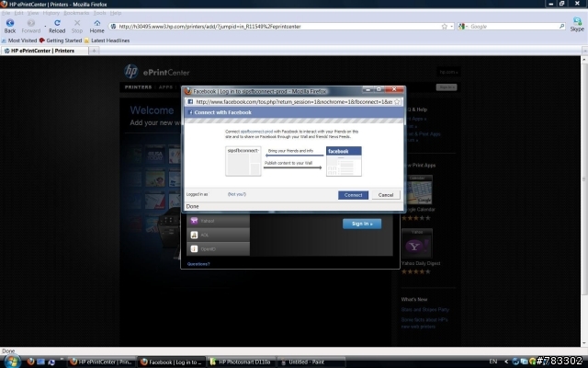Switch to HP Photosmart D110a taskbar item
This screenshot has height=368, width=588.
point(241,362)
